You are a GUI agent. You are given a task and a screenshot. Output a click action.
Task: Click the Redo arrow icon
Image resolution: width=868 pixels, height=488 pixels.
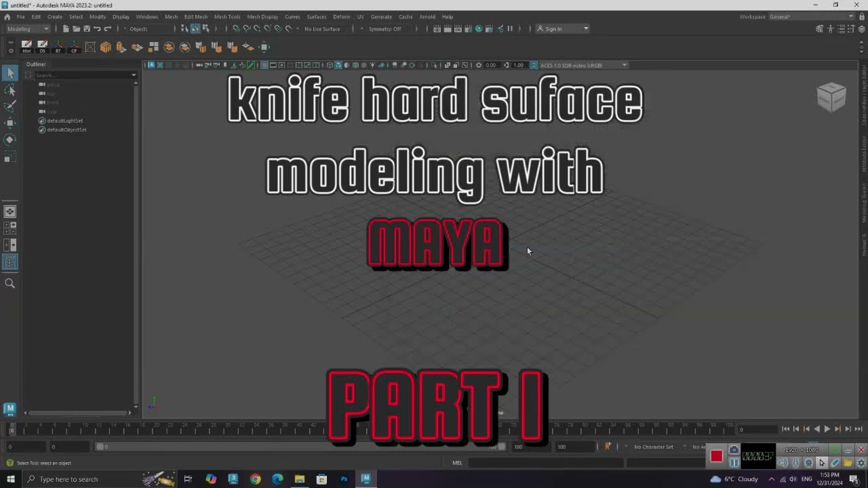(x=107, y=28)
